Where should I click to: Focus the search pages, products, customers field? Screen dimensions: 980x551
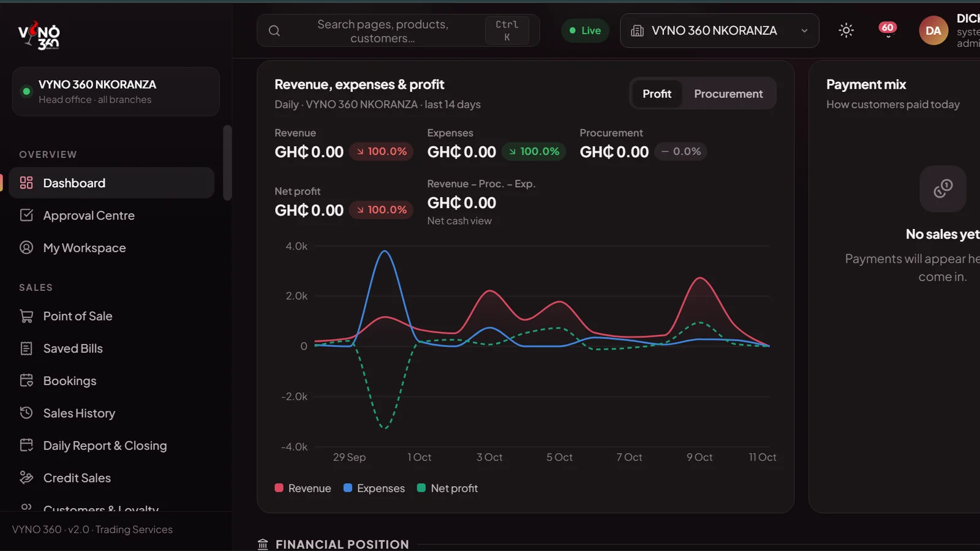coord(398,31)
